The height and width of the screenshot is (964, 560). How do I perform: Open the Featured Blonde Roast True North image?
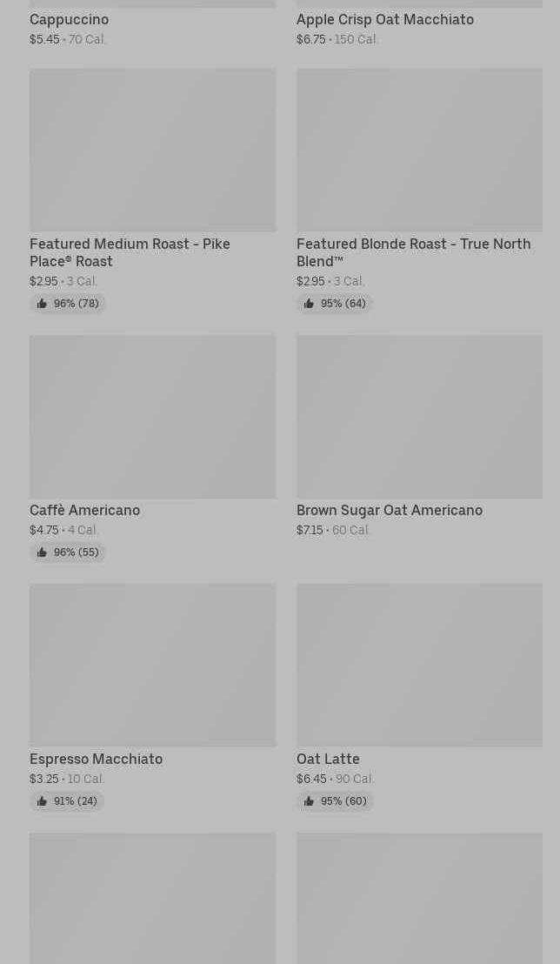[x=419, y=151]
